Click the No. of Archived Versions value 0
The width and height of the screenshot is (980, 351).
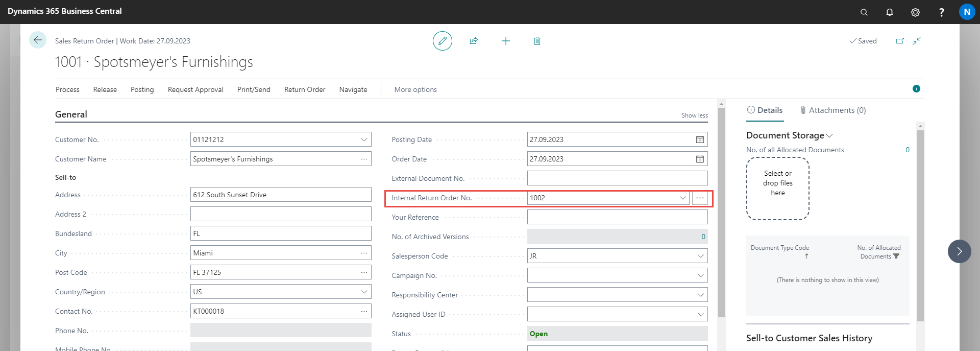[x=703, y=237]
